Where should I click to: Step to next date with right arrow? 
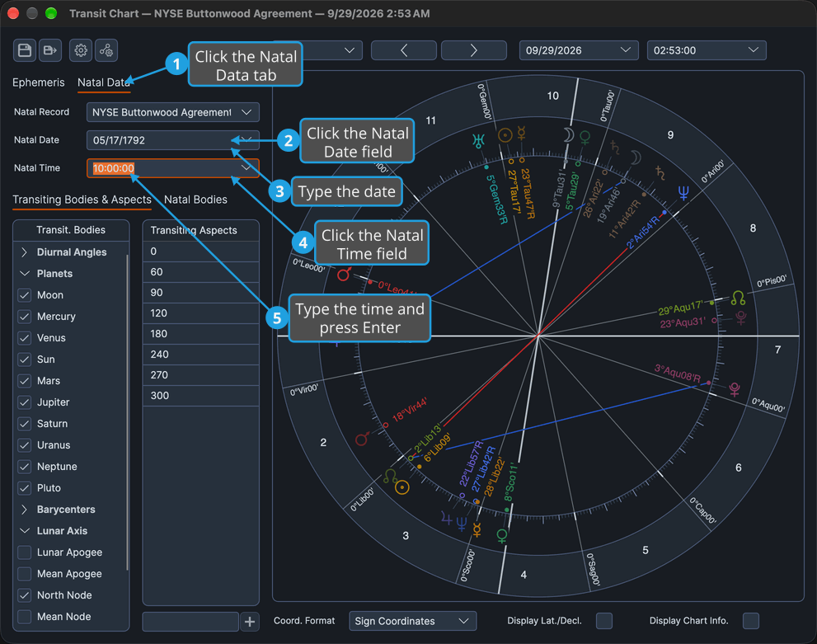pyautogui.click(x=474, y=50)
